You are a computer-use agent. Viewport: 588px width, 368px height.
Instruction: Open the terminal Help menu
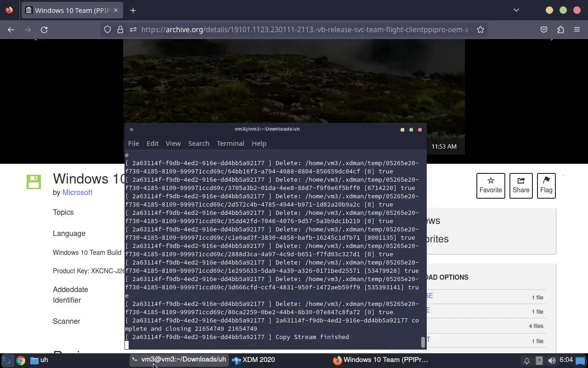(x=259, y=144)
